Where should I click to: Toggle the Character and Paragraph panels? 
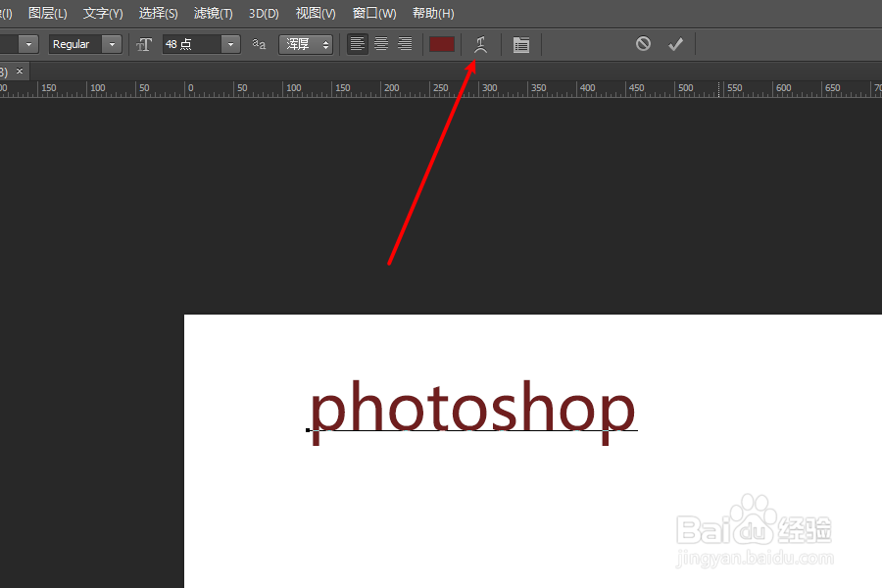tap(521, 44)
